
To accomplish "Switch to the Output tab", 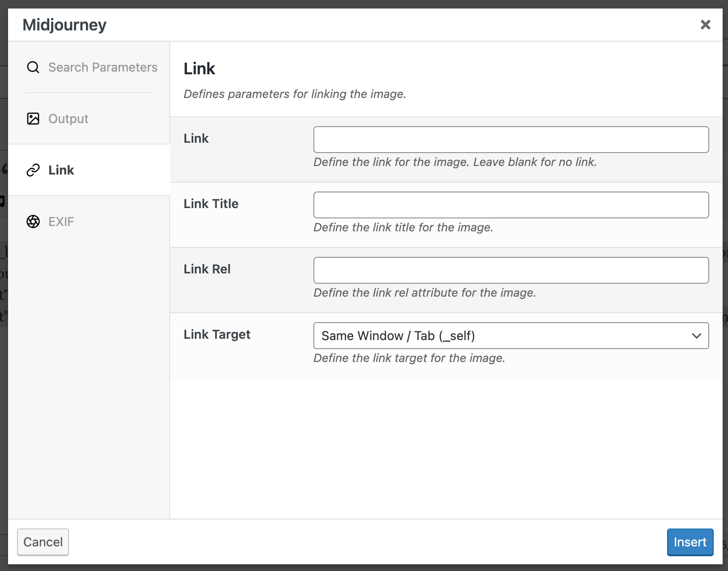I will pos(68,119).
